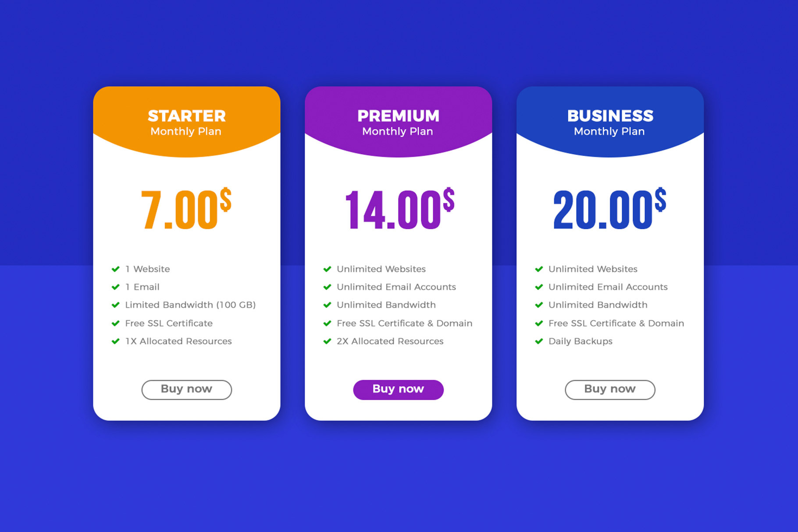
Task: Click the purple Premium Buy now button
Action: 398,390
